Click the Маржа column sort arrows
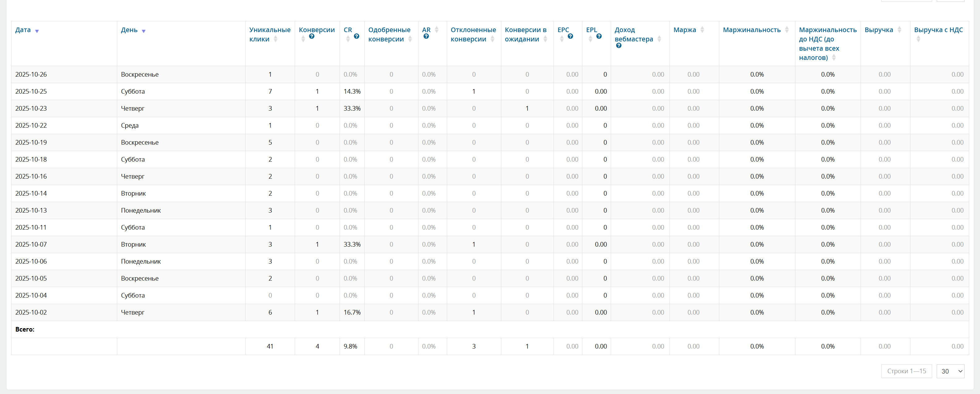The height and width of the screenshot is (394, 980). click(x=702, y=30)
